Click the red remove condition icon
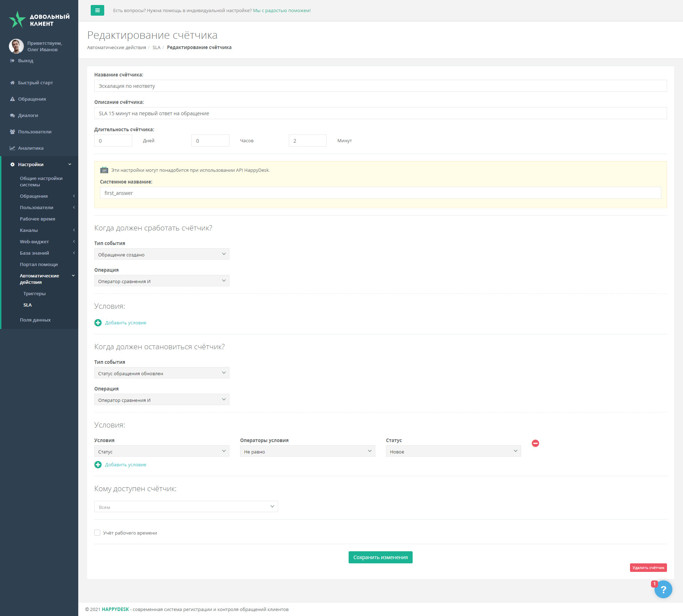Viewport: 683px width, 616px height. [535, 443]
